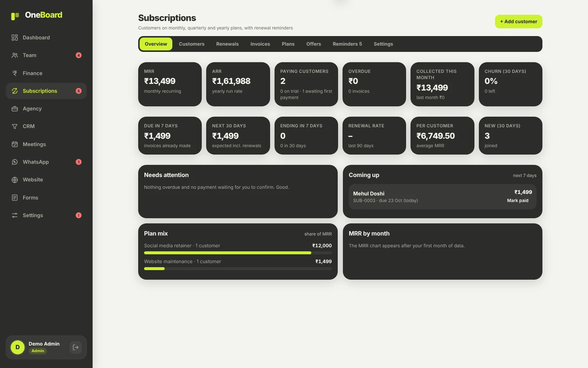The height and width of the screenshot is (368, 588).
Task: Click the Churn (30 days) card
Action: click(510, 84)
